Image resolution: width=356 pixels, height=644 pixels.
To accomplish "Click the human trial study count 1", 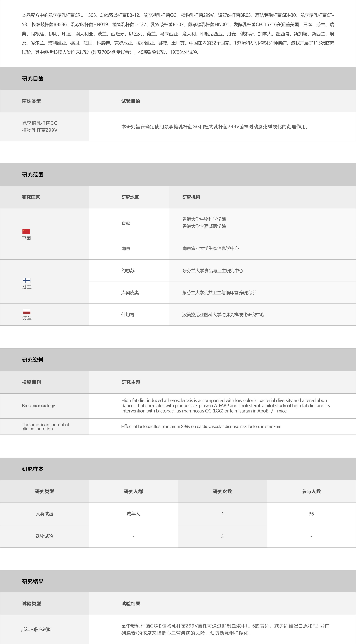I will (222, 514).
